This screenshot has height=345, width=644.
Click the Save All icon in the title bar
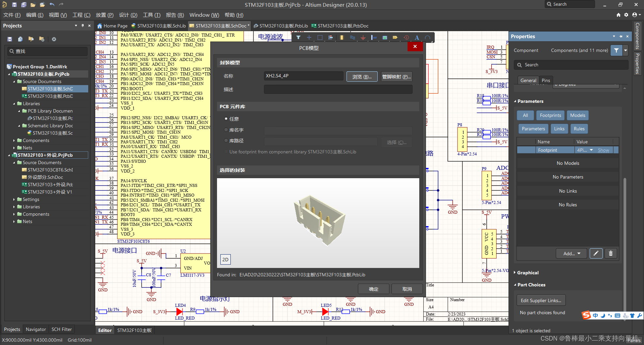pos(24,5)
